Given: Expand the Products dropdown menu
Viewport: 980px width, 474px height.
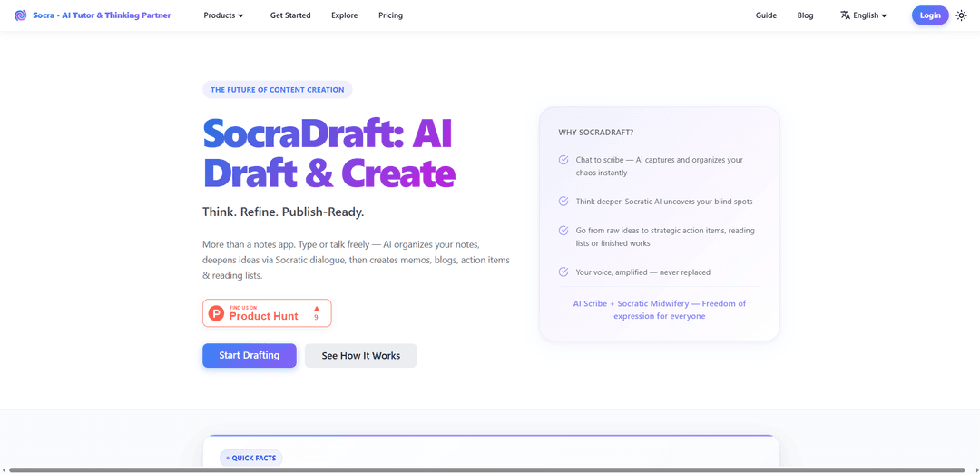Looking at the screenshot, I should (x=224, y=15).
